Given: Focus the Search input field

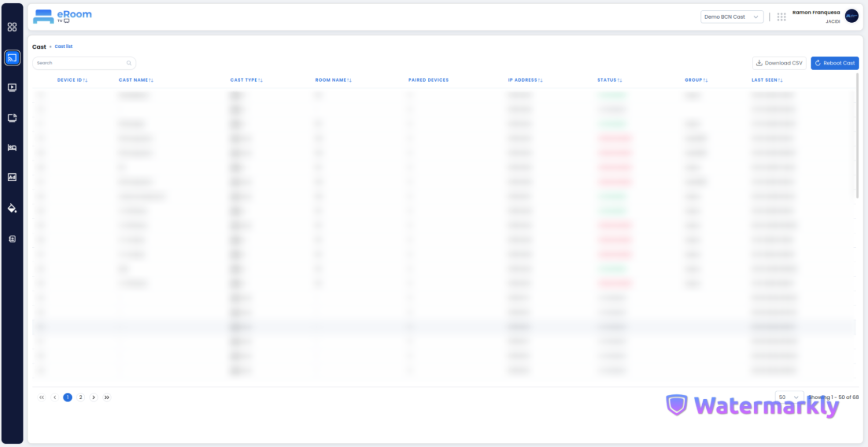Looking at the screenshot, I should click(x=84, y=63).
